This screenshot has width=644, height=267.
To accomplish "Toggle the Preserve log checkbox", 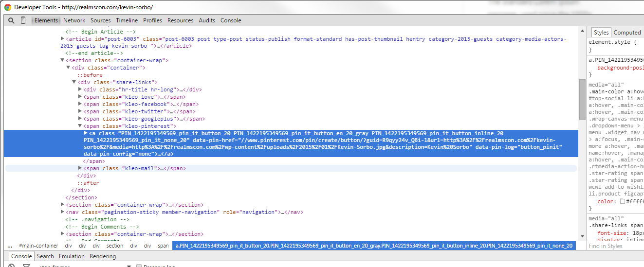I will click(x=139, y=266).
